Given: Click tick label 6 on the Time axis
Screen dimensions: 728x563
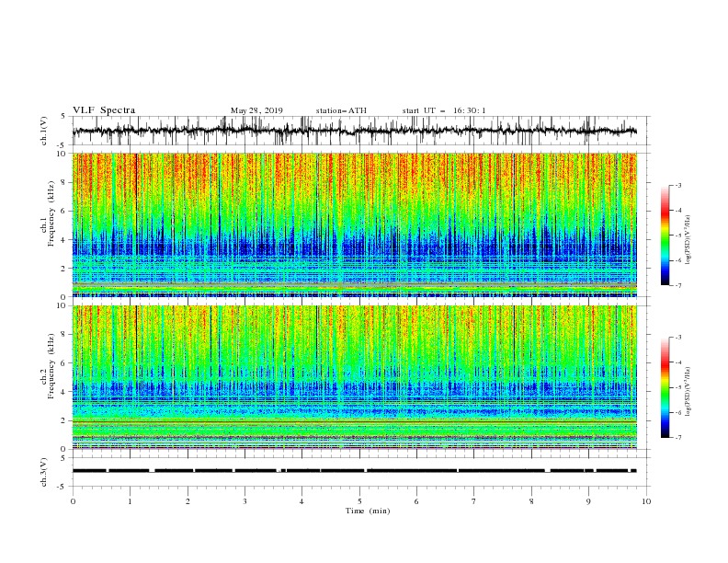Looking at the screenshot, I should tap(416, 501).
